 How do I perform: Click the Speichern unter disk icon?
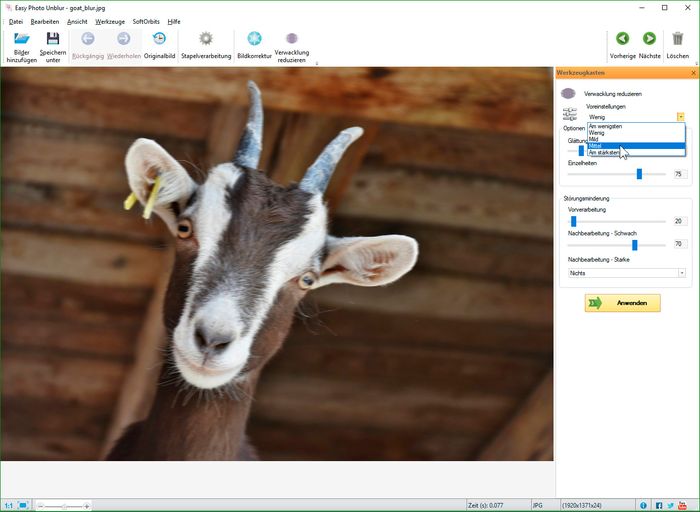pyautogui.click(x=53, y=40)
